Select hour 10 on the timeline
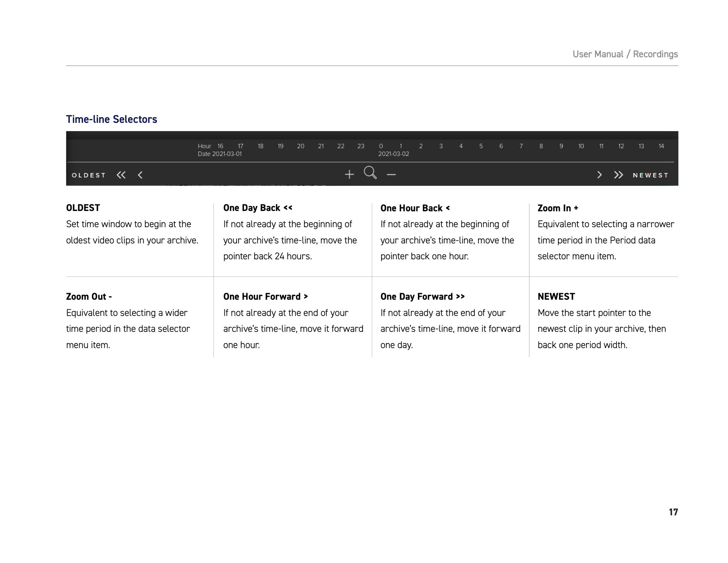This screenshot has height=563, width=728. click(x=581, y=146)
